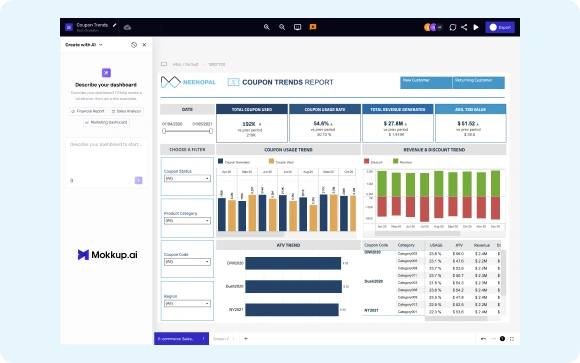Open the Region dropdown

click(187, 303)
